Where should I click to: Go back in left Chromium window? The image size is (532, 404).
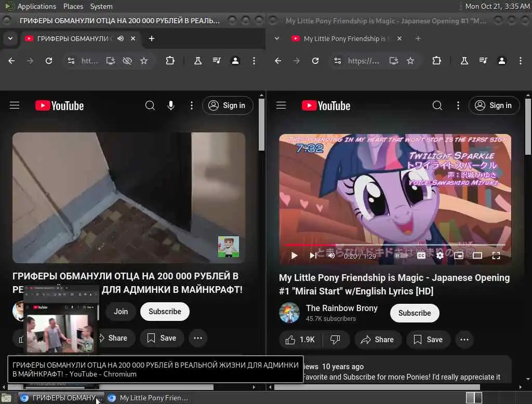(x=11, y=61)
